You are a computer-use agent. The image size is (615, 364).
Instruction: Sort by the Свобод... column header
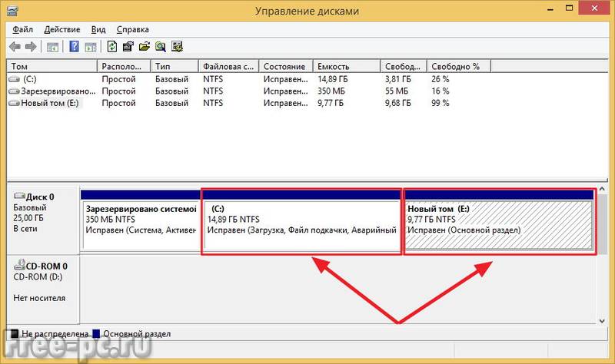[404, 67]
